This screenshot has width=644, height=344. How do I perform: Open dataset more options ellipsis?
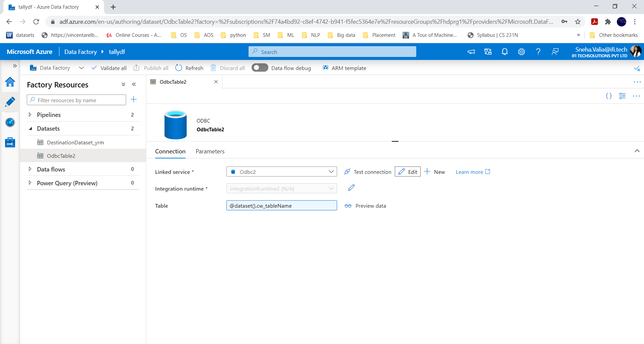click(636, 96)
